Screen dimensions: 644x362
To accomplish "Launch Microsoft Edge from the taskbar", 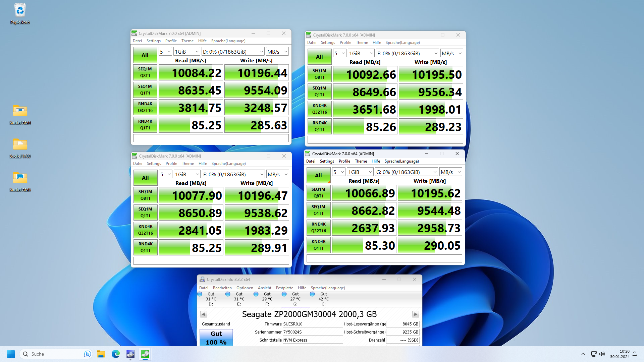I will (x=115, y=354).
